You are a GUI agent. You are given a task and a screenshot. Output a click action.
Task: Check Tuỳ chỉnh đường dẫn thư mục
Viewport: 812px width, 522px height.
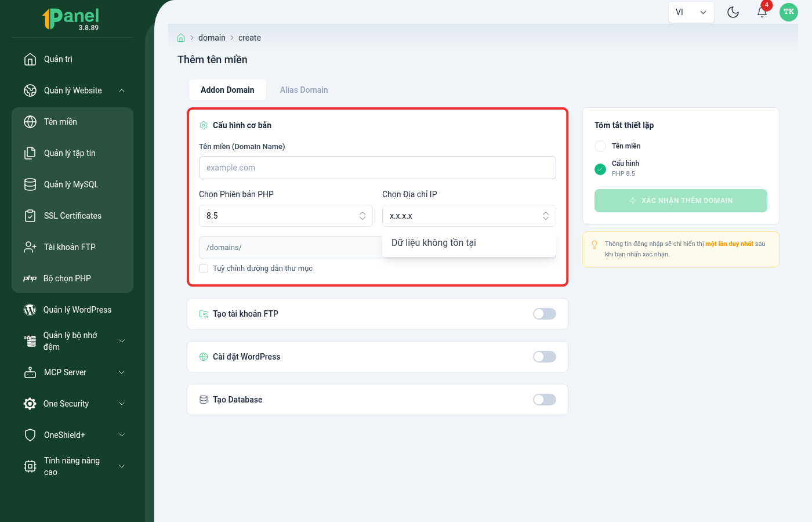pyautogui.click(x=204, y=269)
